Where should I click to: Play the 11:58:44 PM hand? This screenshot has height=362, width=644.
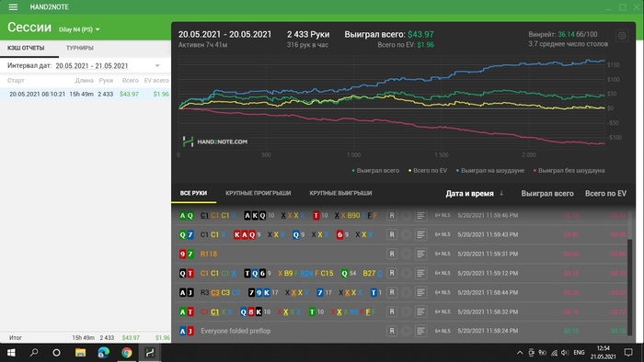pyautogui.click(x=407, y=292)
